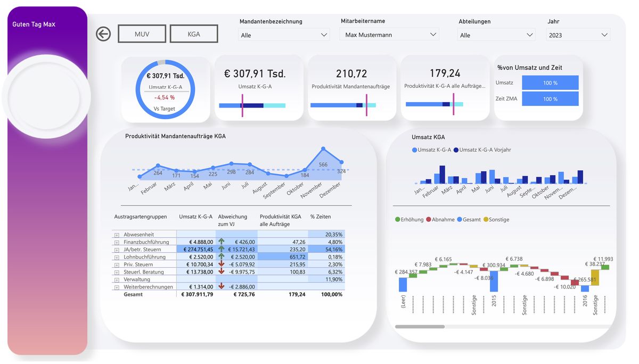Click the circled back arrow icon

click(103, 34)
